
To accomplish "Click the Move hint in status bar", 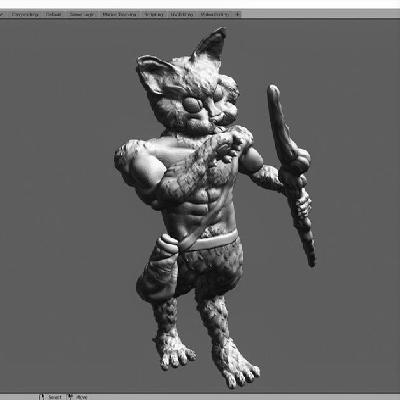I will tap(82, 397).
